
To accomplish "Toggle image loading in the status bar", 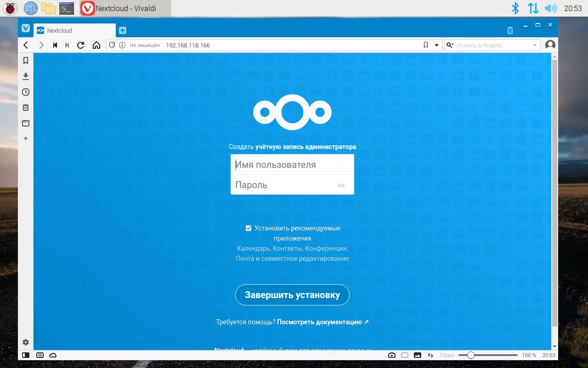I will coord(418,355).
